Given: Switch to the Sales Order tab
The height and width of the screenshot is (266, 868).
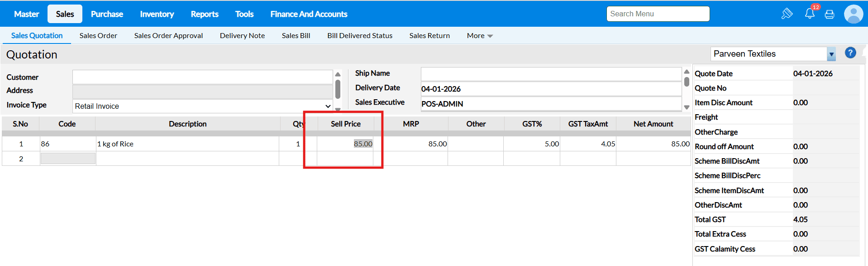Looking at the screenshot, I should click(x=98, y=36).
